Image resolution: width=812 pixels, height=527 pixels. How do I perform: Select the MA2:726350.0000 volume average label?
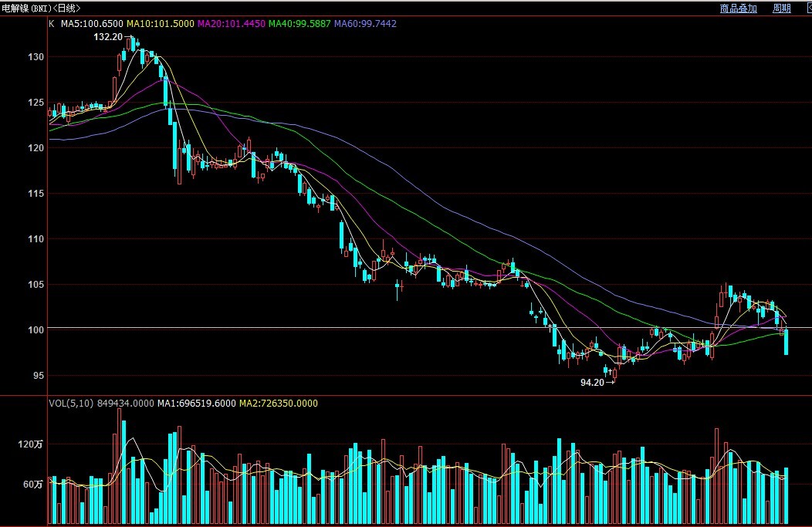click(279, 404)
